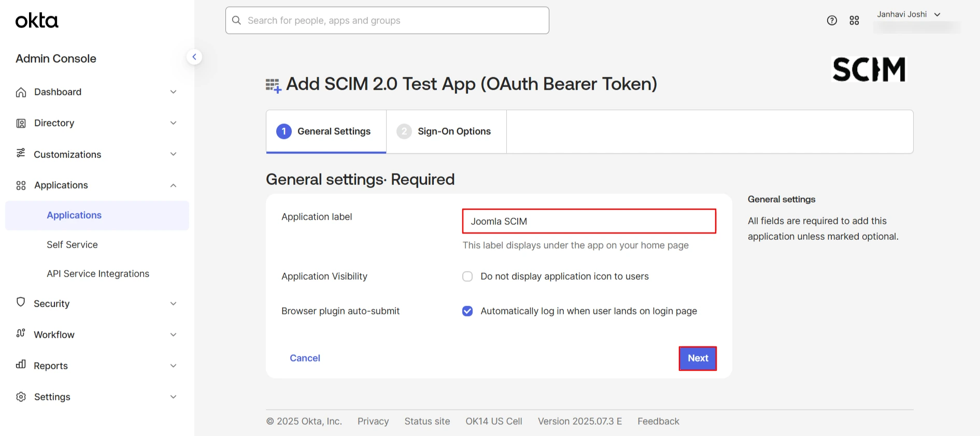Click the Reports chart icon
This screenshot has width=980, height=436.
21,364
